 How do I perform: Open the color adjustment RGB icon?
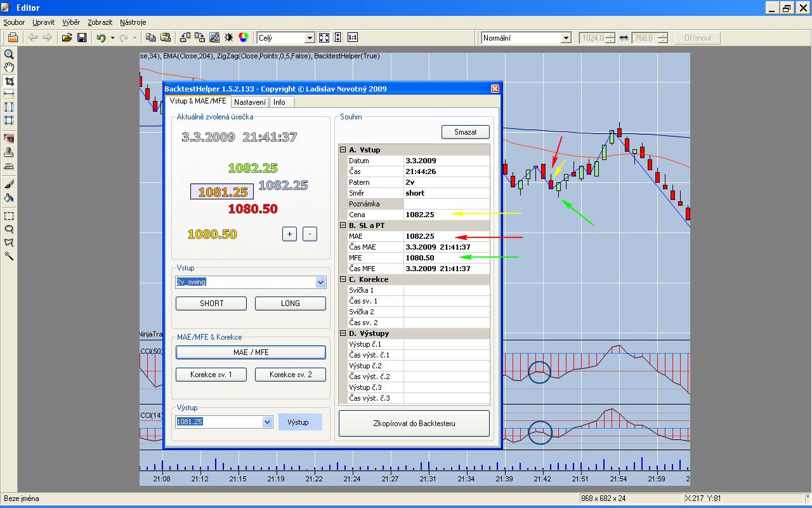point(243,38)
